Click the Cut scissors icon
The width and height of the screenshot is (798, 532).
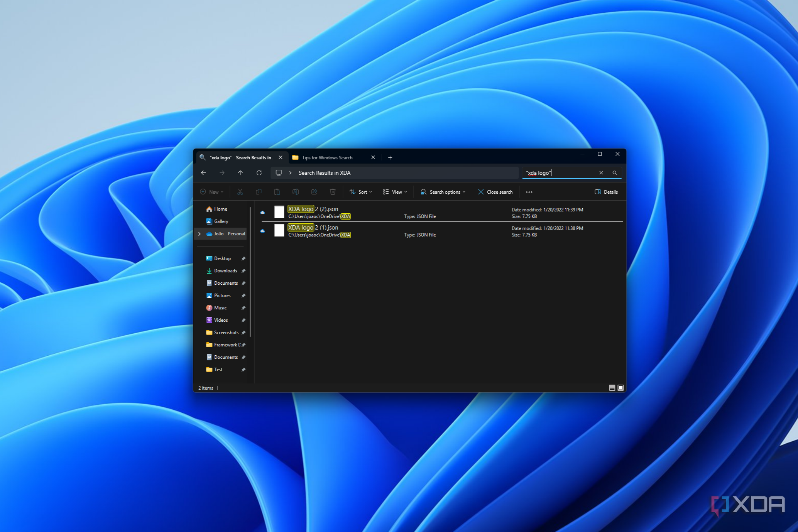(x=240, y=192)
